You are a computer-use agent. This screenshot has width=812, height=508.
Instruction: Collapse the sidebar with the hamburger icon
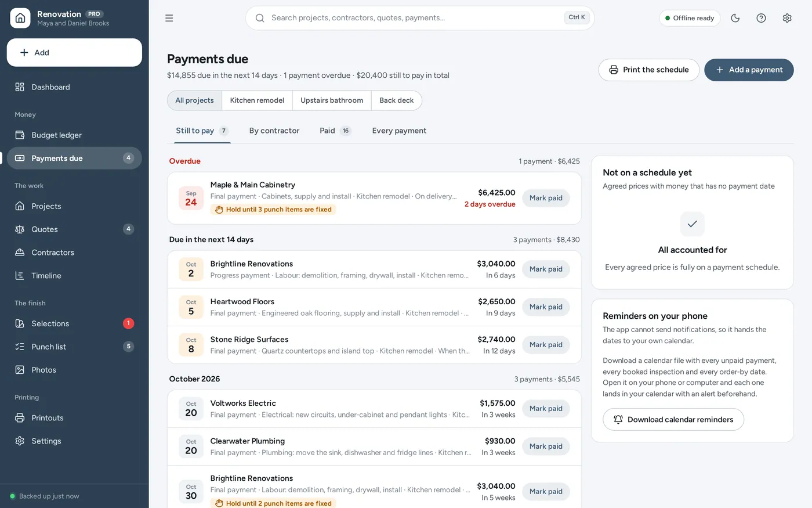point(169,18)
